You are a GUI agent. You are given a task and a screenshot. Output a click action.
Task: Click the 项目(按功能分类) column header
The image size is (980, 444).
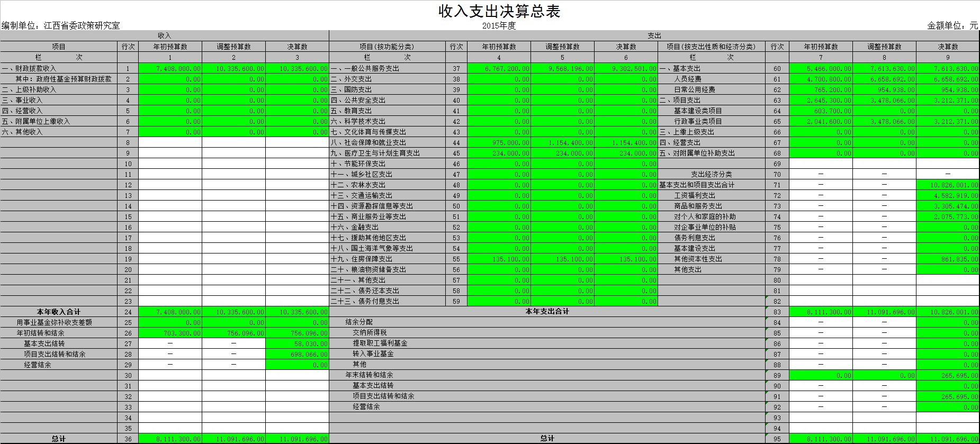pos(387,47)
